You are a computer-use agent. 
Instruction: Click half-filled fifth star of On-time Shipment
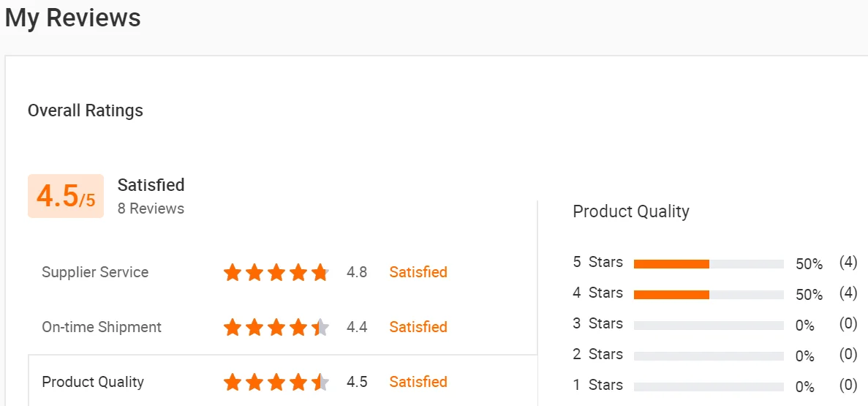pos(320,327)
